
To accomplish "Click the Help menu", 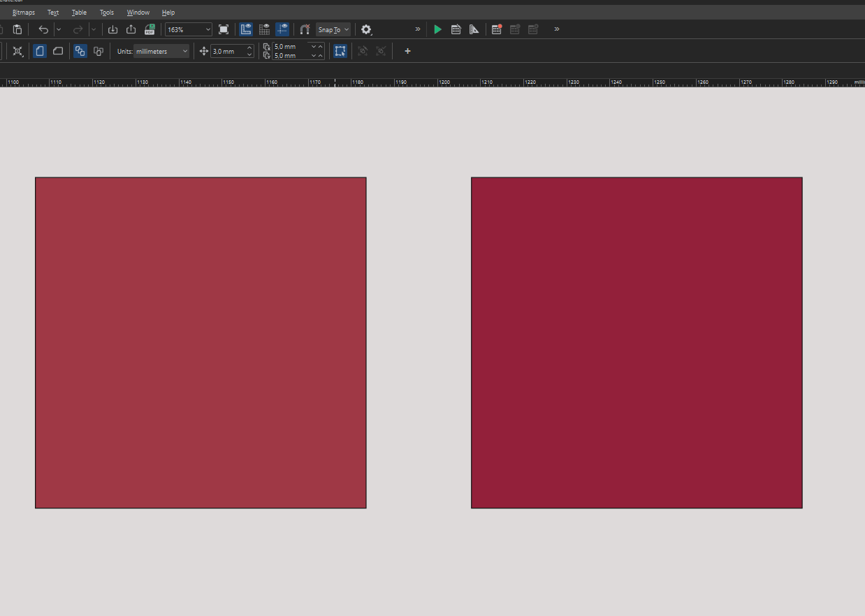I will pos(168,13).
